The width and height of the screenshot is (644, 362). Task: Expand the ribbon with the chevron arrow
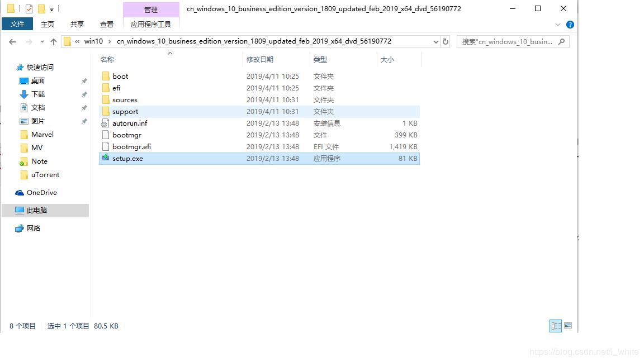pyautogui.click(x=558, y=25)
